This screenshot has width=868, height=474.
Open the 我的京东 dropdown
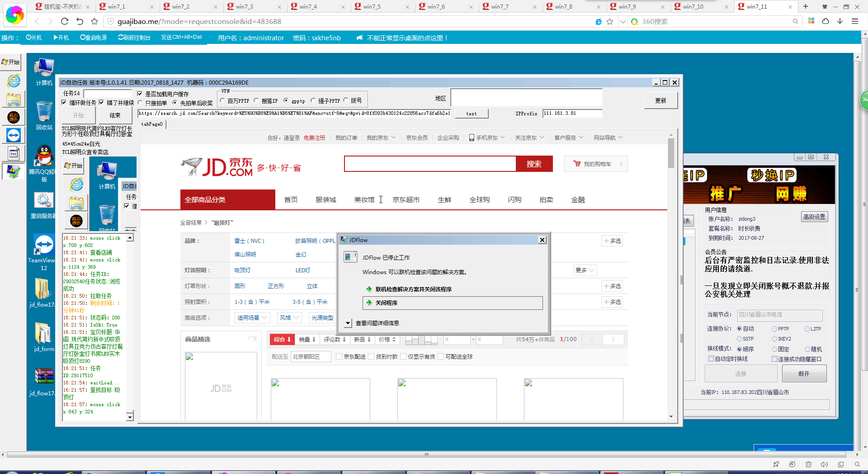point(381,138)
